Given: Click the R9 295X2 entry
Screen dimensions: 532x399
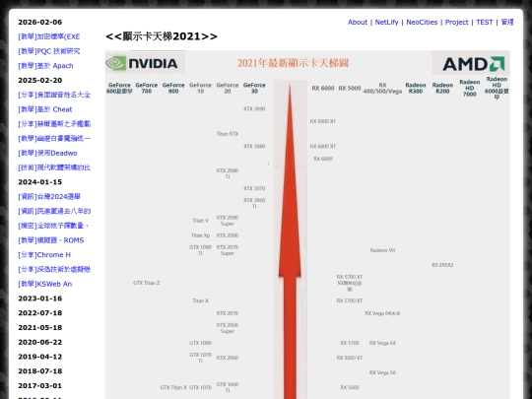Looking at the screenshot, I should [442, 265].
